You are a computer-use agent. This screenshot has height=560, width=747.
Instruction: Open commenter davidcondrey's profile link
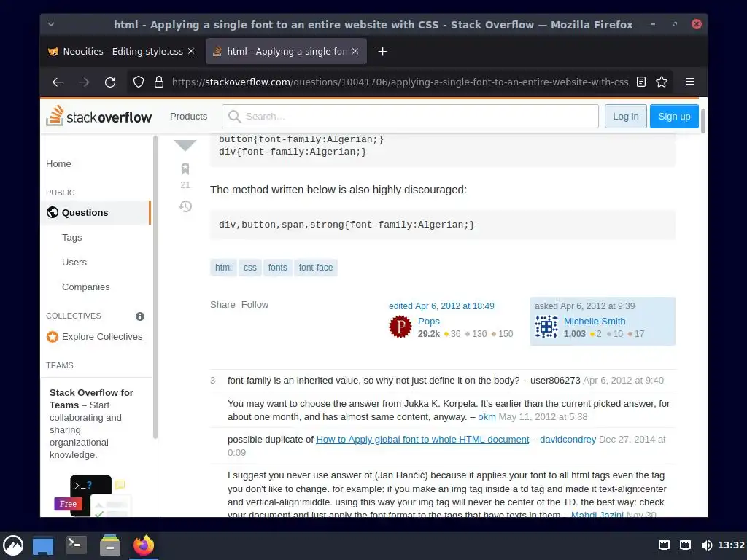pyautogui.click(x=568, y=440)
